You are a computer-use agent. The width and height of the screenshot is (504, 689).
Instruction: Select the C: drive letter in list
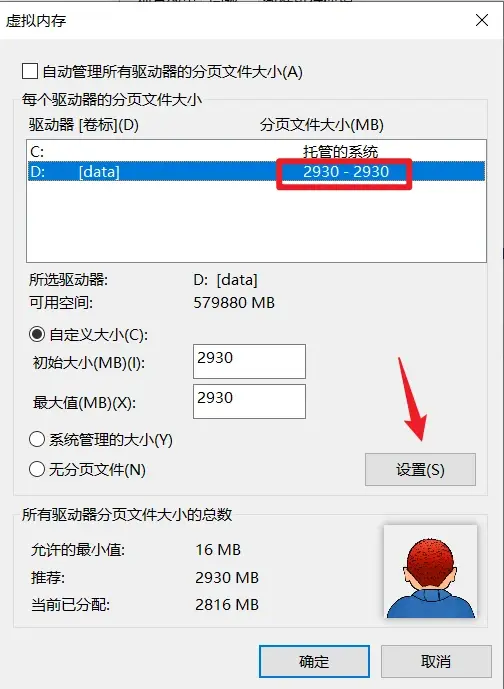coord(37,152)
